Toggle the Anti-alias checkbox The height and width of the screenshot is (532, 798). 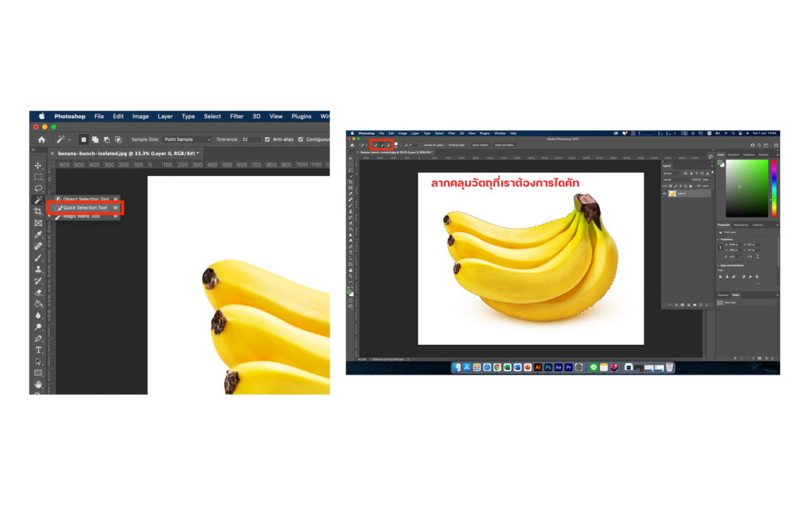click(x=268, y=139)
